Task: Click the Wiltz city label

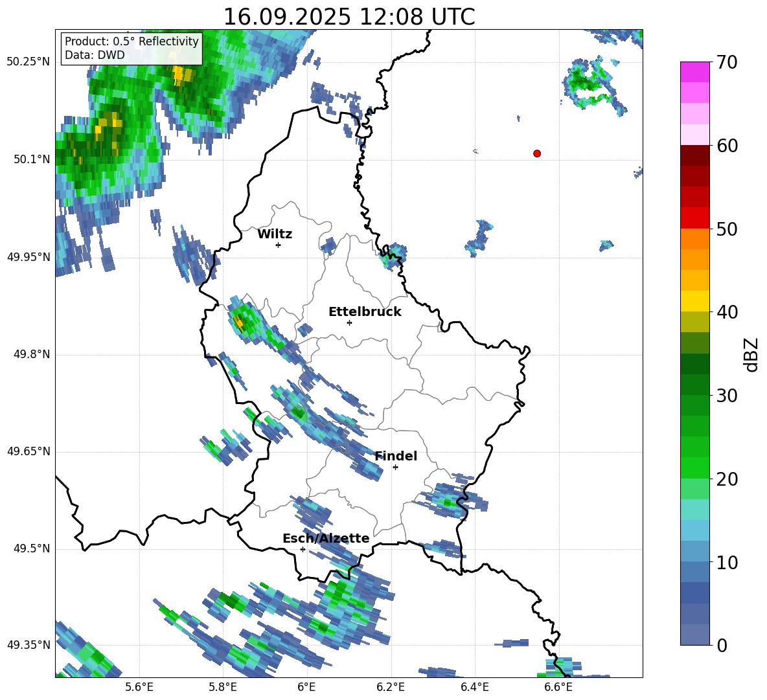Action: (275, 234)
